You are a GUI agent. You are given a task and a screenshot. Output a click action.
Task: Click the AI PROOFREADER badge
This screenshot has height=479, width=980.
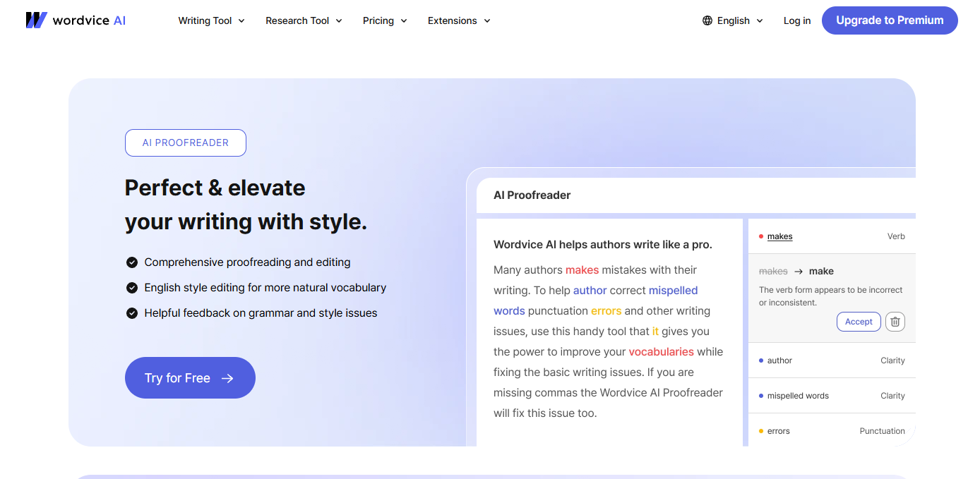point(186,143)
